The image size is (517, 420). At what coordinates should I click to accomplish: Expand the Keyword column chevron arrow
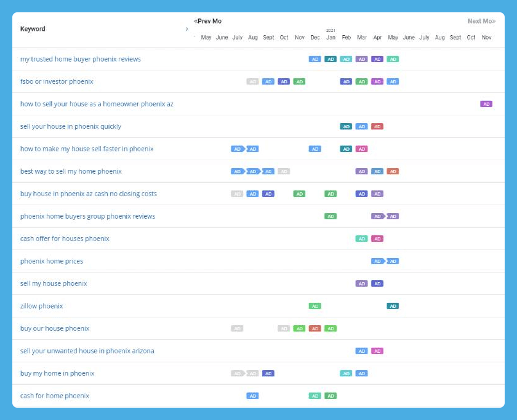tap(186, 29)
